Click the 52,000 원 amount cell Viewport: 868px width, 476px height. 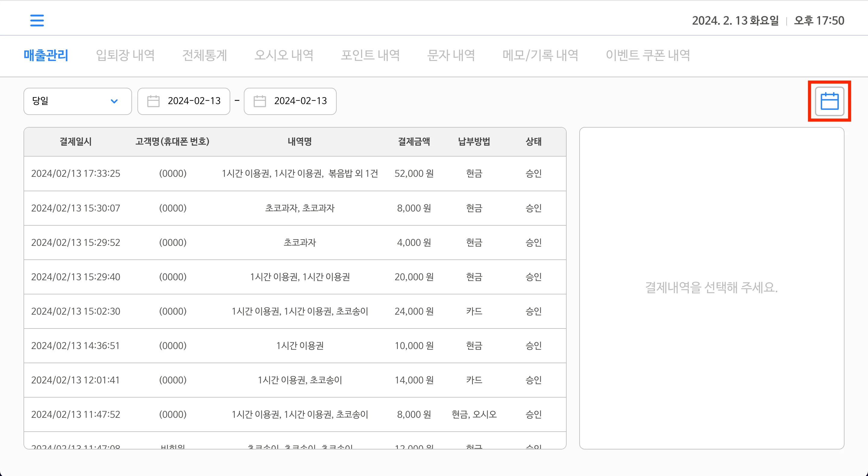[x=414, y=173]
